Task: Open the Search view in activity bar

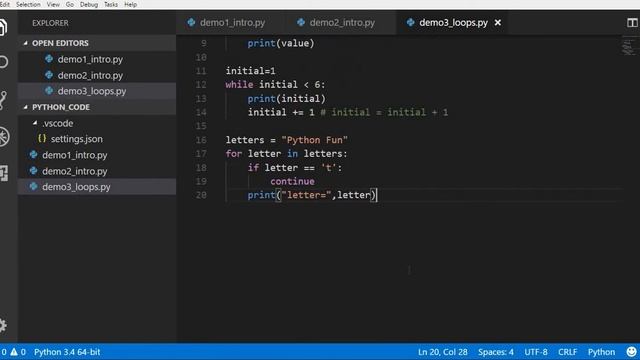Action: coord(4,62)
